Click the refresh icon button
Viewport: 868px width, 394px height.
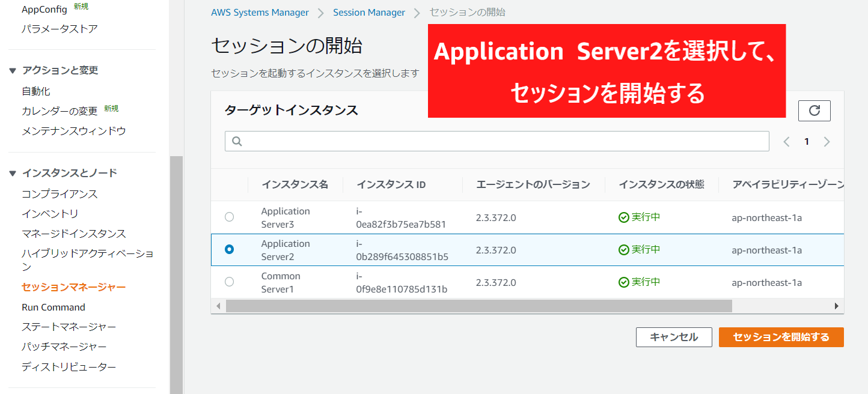pyautogui.click(x=814, y=111)
